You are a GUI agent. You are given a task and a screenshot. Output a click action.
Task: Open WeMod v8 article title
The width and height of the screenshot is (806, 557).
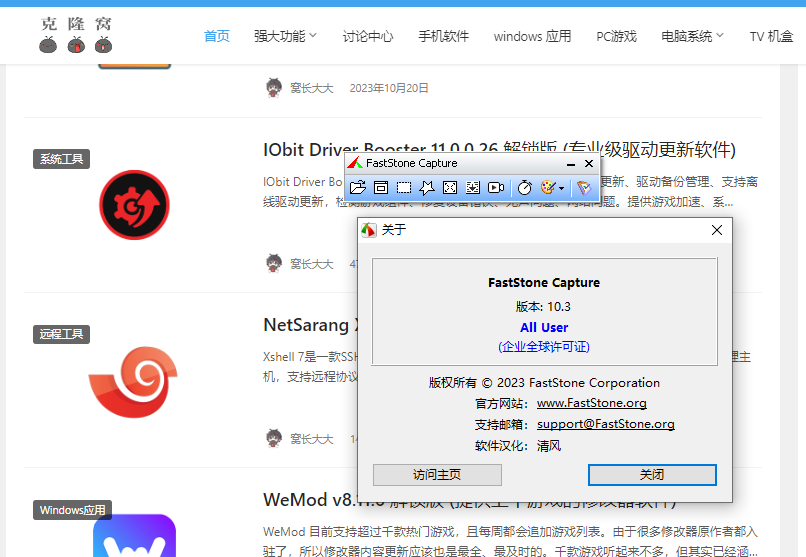coord(469,500)
